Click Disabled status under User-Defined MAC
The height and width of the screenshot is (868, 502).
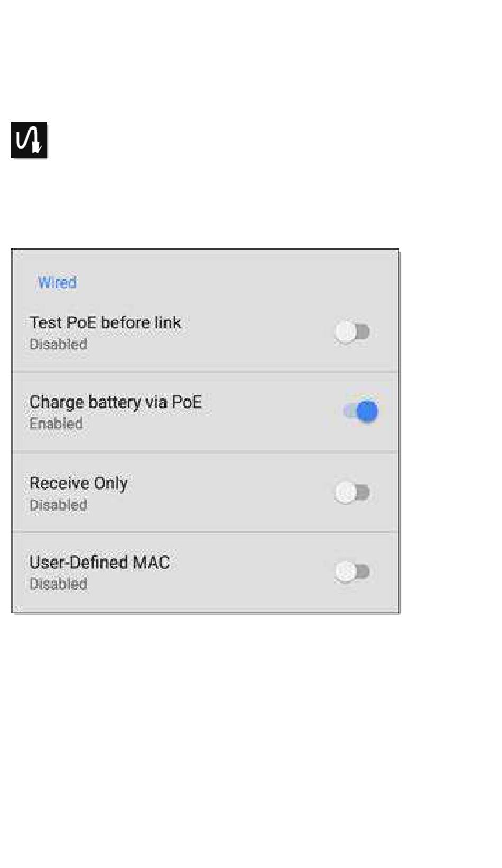click(58, 584)
